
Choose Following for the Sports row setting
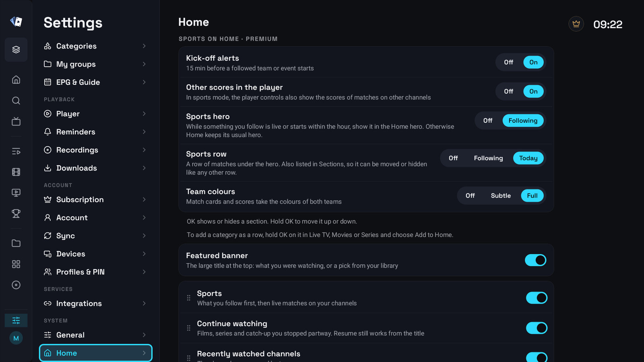tap(488, 158)
